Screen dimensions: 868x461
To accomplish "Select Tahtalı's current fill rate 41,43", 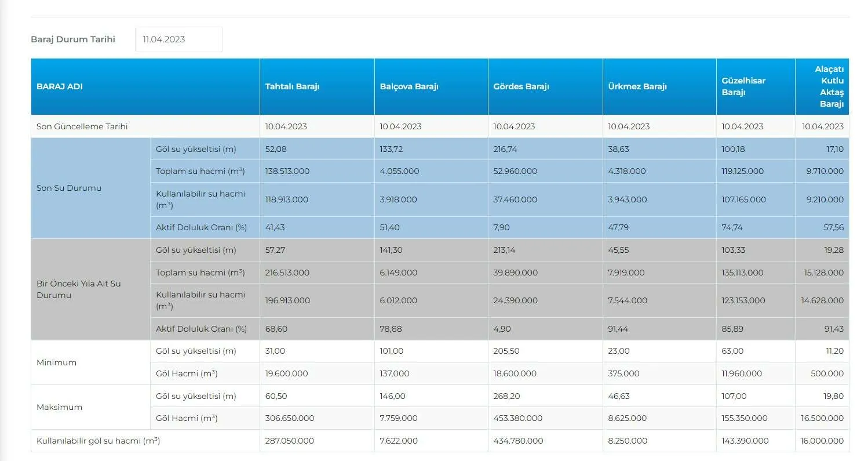I will point(275,227).
